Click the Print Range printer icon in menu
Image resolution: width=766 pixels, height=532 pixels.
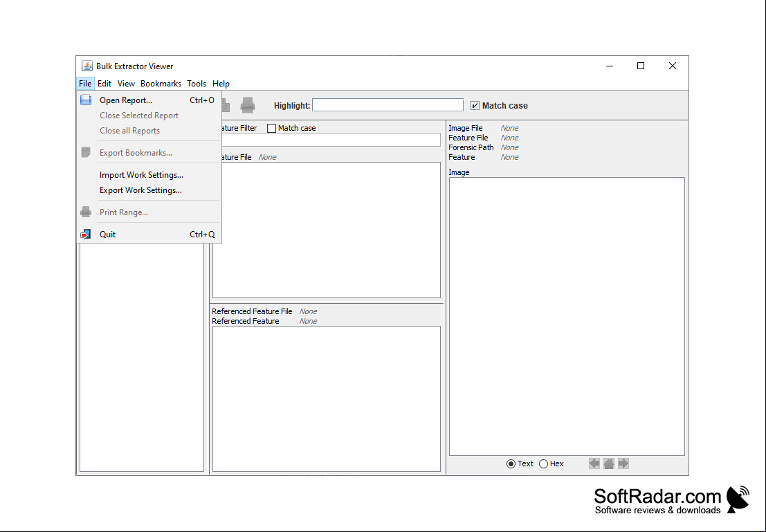[86, 212]
